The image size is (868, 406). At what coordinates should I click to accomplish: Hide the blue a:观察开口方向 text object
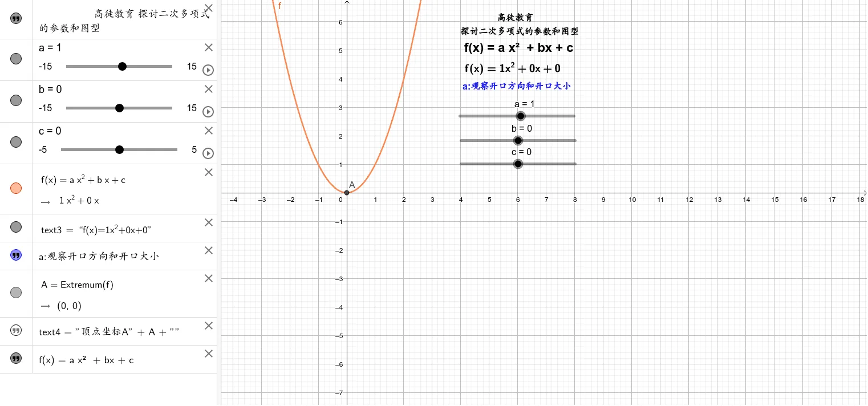(x=16, y=255)
